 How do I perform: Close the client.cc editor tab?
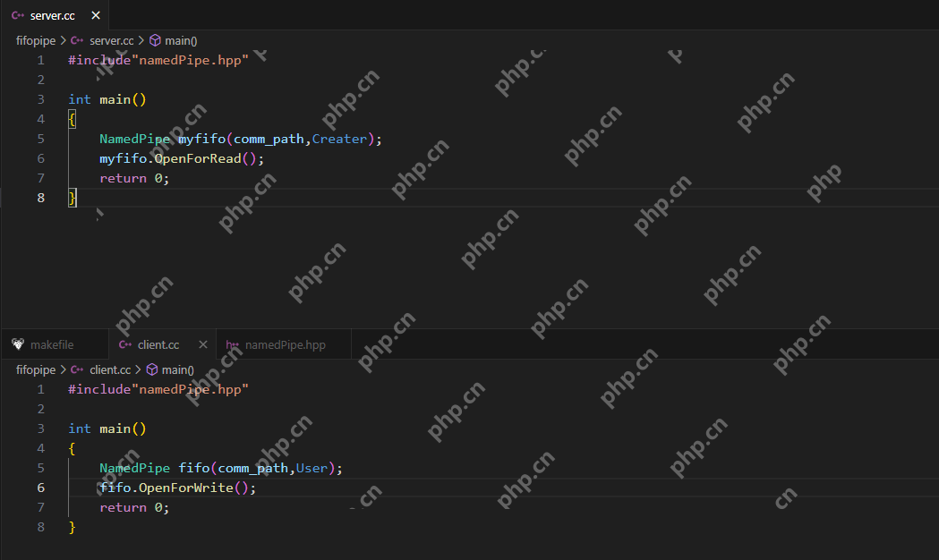[203, 344]
